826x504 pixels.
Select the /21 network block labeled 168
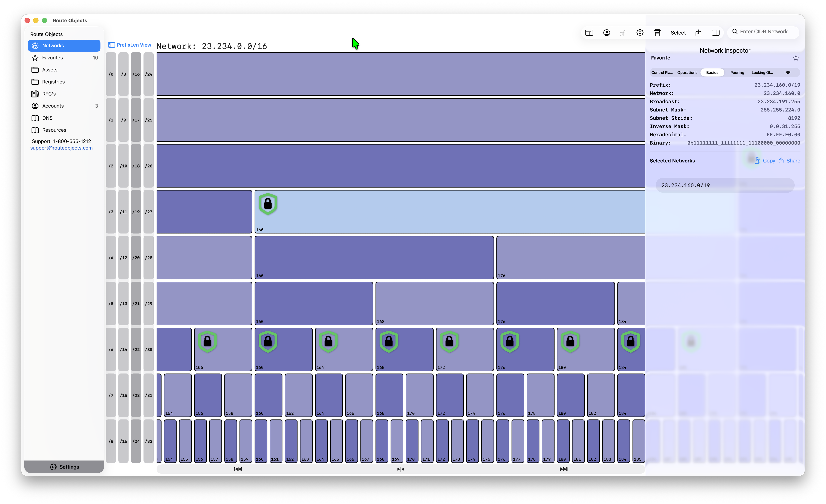[x=435, y=303]
